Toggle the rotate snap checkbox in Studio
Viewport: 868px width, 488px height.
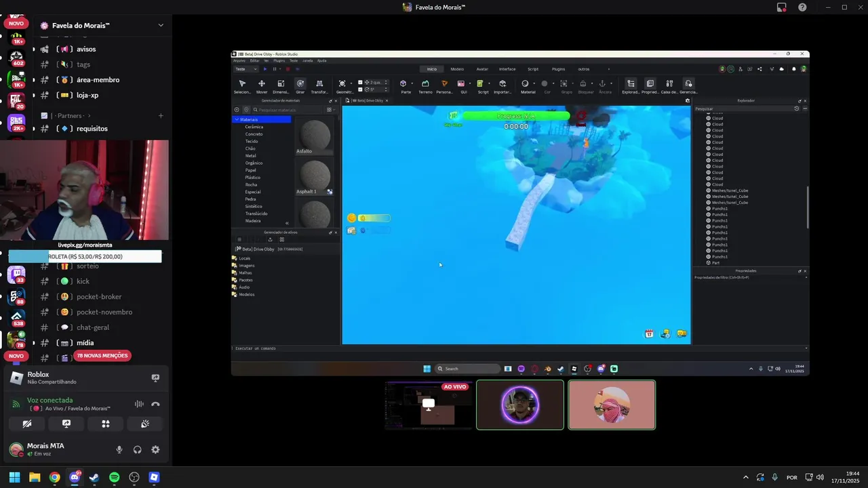point(360,89)
